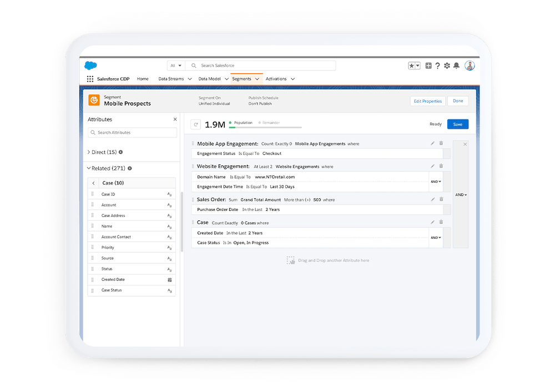The width and height of the screenshot is (555, 392).
Task: Click the Search Attributes field
Action: click(x=133, y=133)
